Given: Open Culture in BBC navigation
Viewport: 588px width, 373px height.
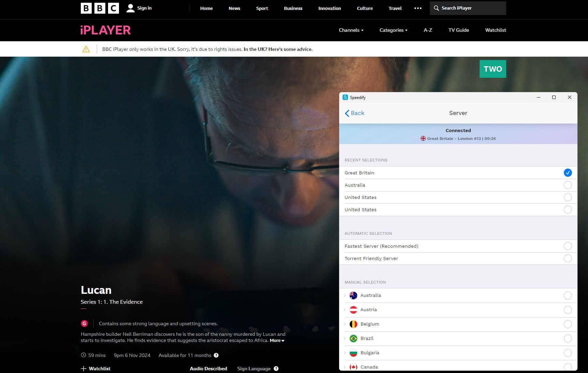Looking at the screenshot, I should tap(365, 8).
